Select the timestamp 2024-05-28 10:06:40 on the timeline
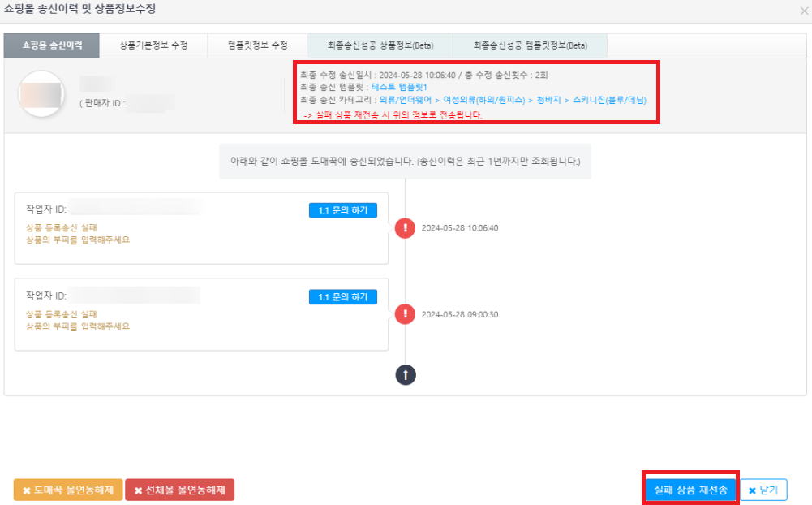The image size is (812, 505). (460, 228)
